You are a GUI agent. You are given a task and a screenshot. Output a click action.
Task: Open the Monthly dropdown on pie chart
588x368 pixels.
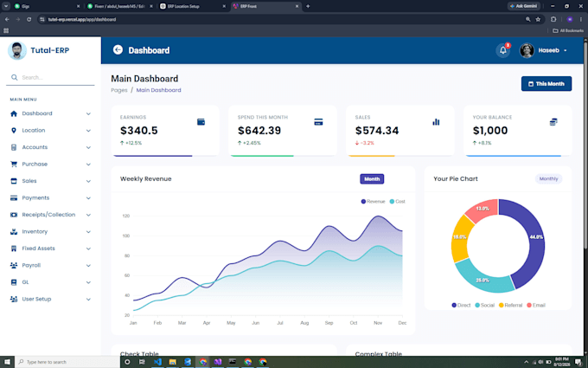point(548,178)
